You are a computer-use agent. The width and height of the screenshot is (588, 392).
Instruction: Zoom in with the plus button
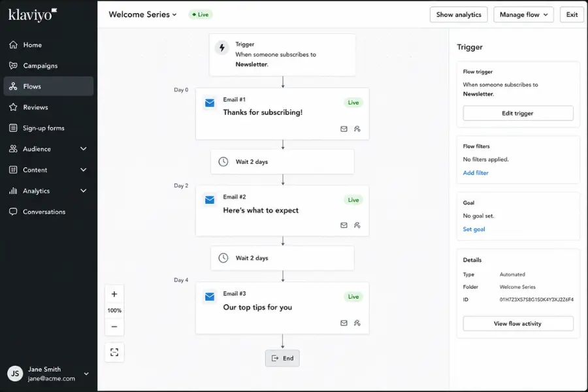coord(114,294)
